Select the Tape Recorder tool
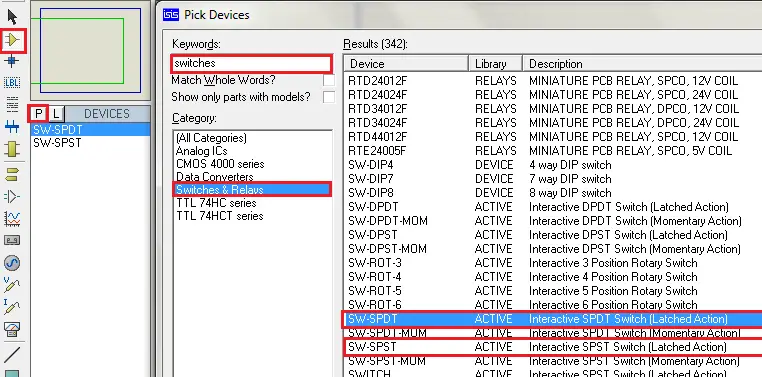This screenshot has height=377, width=762. (12, 240)
